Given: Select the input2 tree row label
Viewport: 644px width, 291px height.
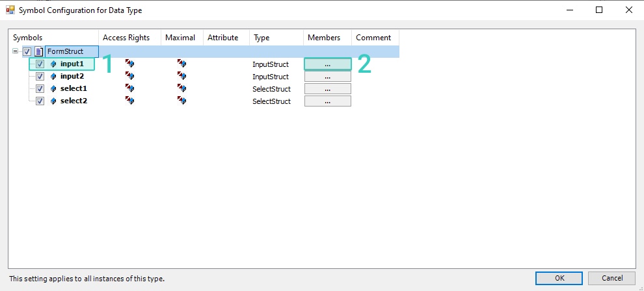Looking at the screenshot, I should (x=72, y=77).
